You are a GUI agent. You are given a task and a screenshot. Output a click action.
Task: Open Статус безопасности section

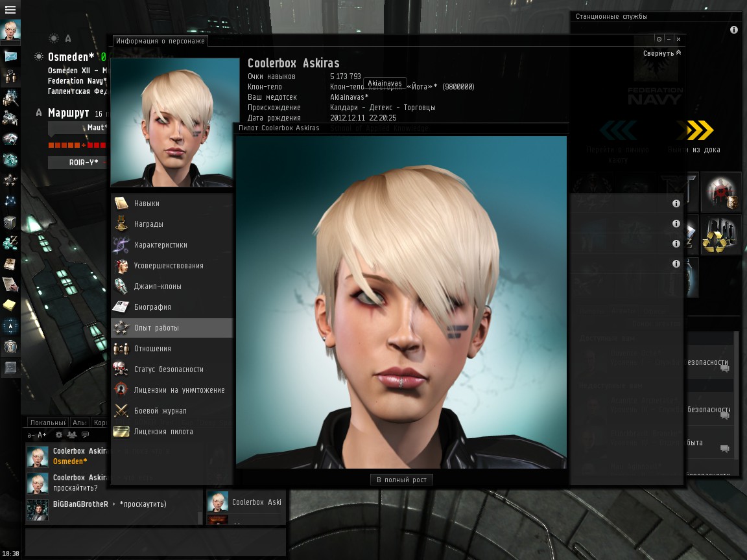172,369
